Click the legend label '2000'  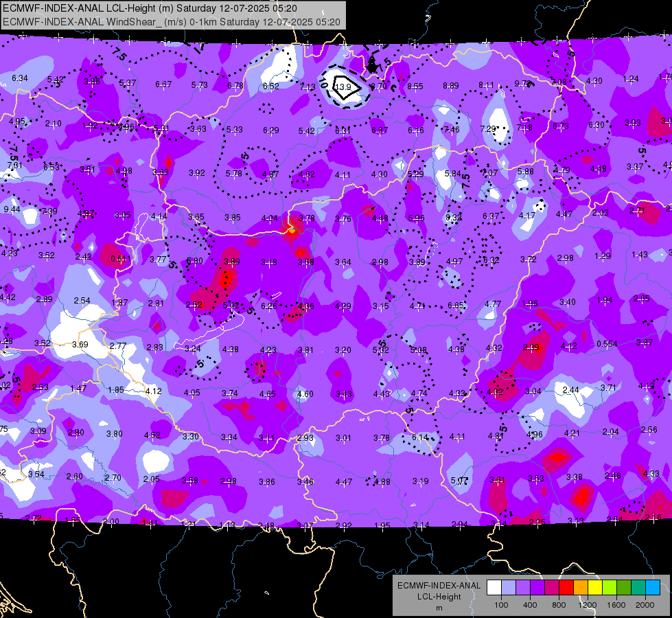[x=645, y=605]
